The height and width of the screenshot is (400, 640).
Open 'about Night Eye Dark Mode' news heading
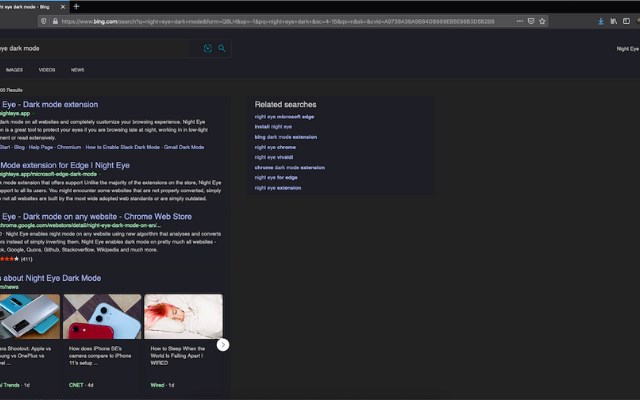pyautogui.click(x=51, y=278)
